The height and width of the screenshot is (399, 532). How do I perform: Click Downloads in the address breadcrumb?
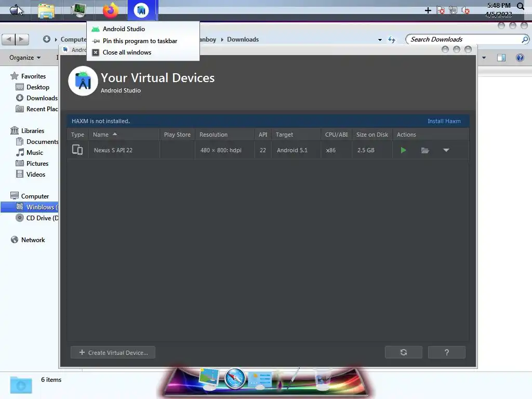tap(243, 39)
